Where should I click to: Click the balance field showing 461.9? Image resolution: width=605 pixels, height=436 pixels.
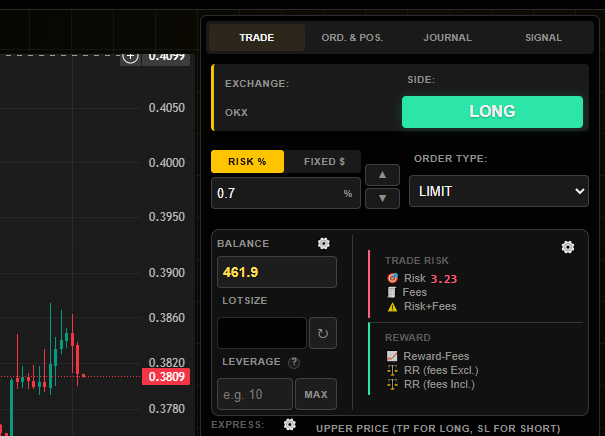click(277, 272)
